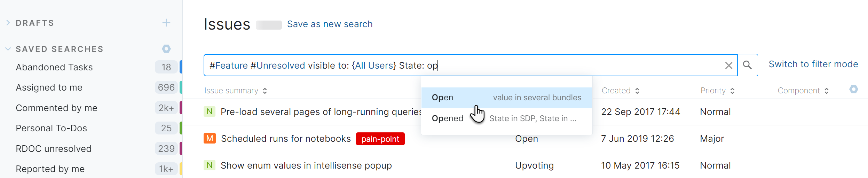Viewport: 868px width, 178px height.
Task: Open the issue list column settings gear
Action: click(853, 90)
